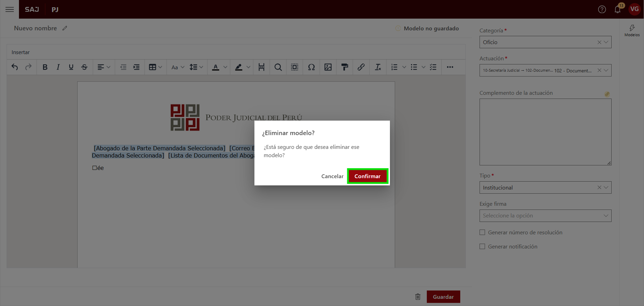Open the VG user avatar menu
The height and width of the screenshot is (306, 644).
(x=635, y=9)
